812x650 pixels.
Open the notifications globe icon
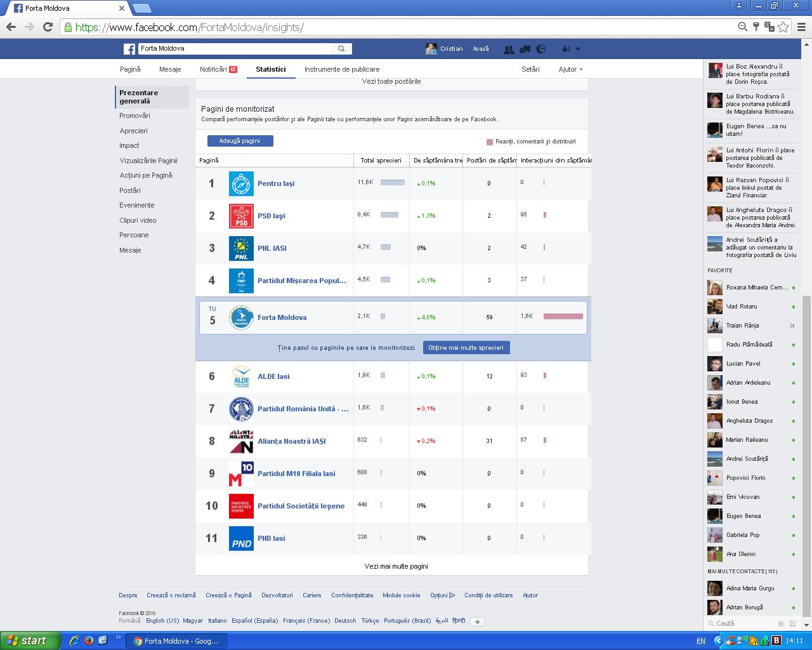point(541,49)
